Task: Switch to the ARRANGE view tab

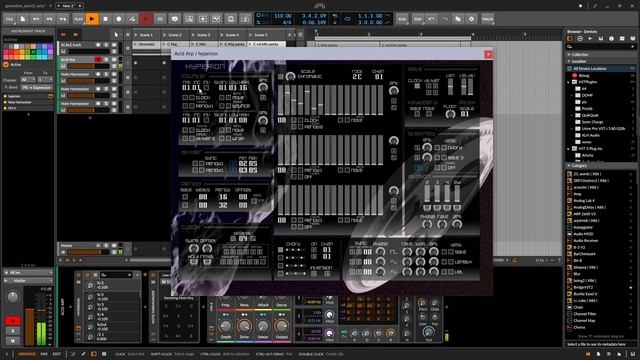Action: [27, 354]
